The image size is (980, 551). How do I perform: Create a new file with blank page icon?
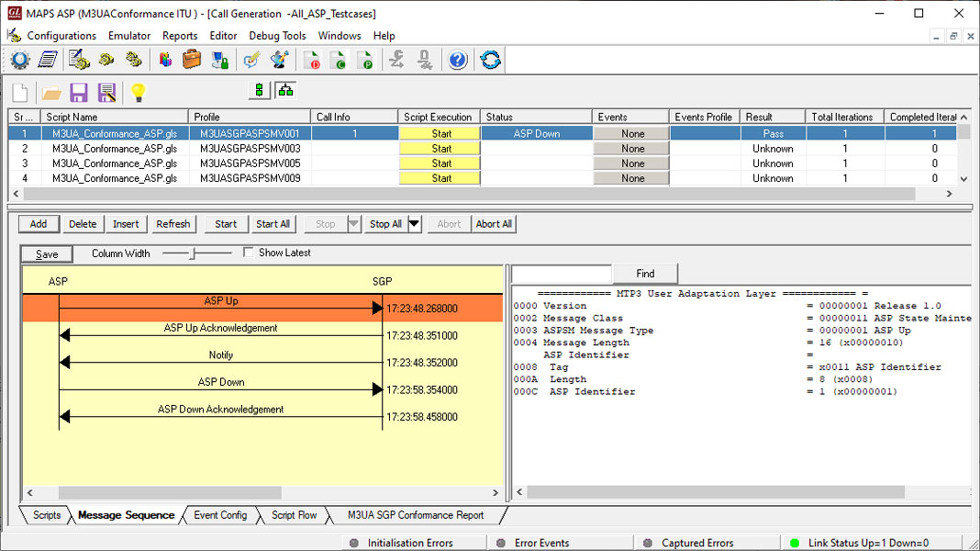[20, 93]
